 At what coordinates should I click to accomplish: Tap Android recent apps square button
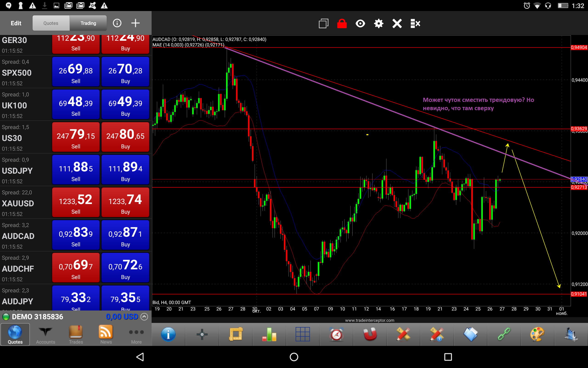click(x=448, y=357)
